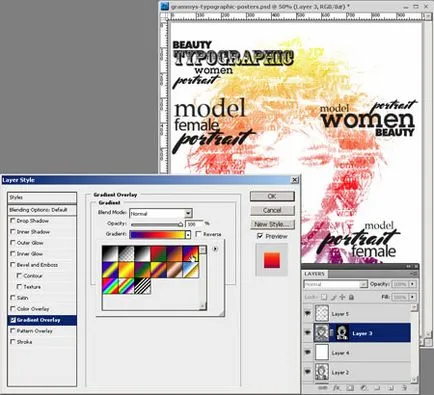Image resolution: width=434 pixels, height=395 pixels.
Task: Toggle the Reverse gradient checkbox
Action: [198, 234]
